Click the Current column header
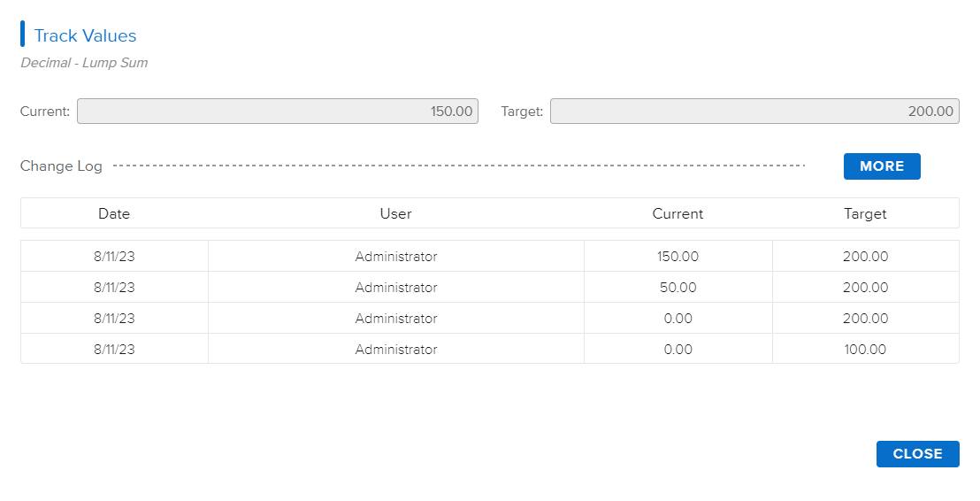Image resolution: width=980 pixels, height=501 pixels. click(x=678, y=213)
